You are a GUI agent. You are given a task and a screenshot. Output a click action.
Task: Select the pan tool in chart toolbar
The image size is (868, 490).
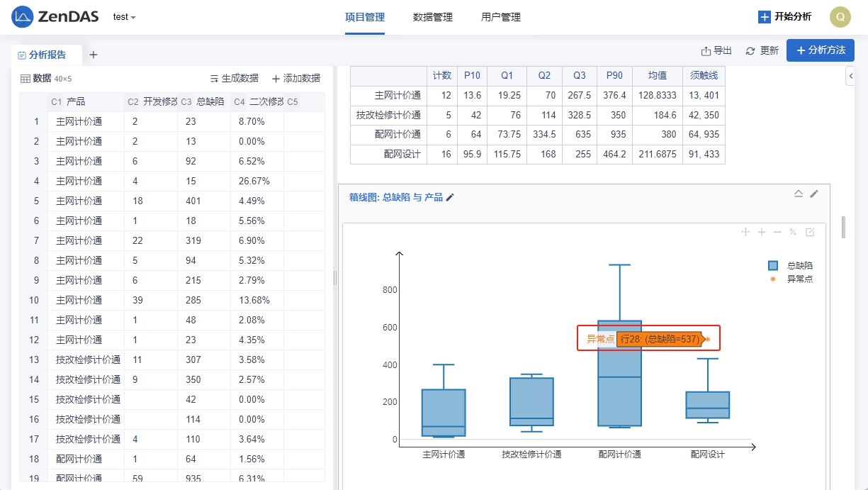point(745,232)
